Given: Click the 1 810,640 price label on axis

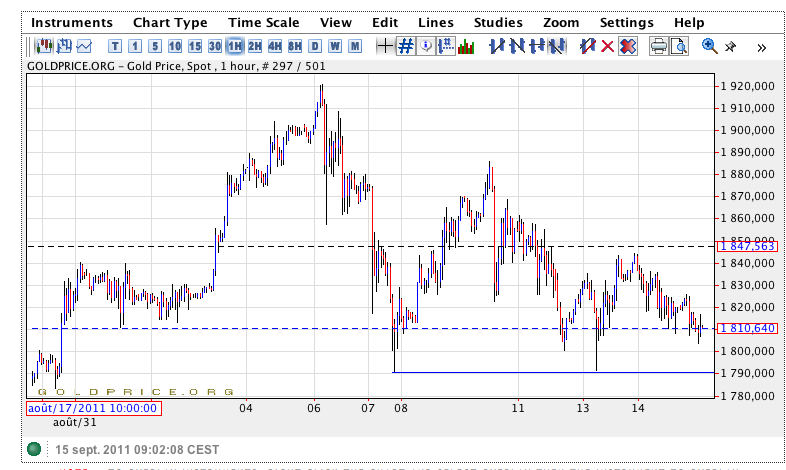Looking at the screenshot, I should [x=748, y=329].
